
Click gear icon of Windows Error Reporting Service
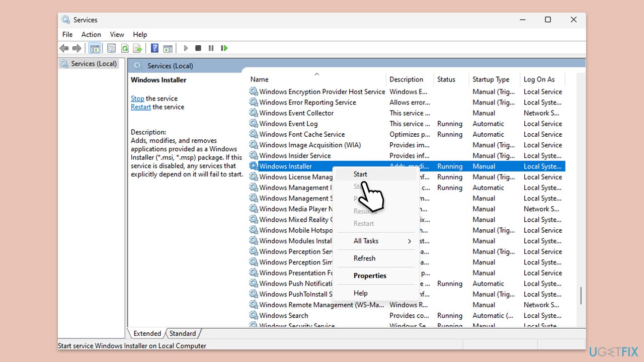pyautogui.click(x=254, y=103)
